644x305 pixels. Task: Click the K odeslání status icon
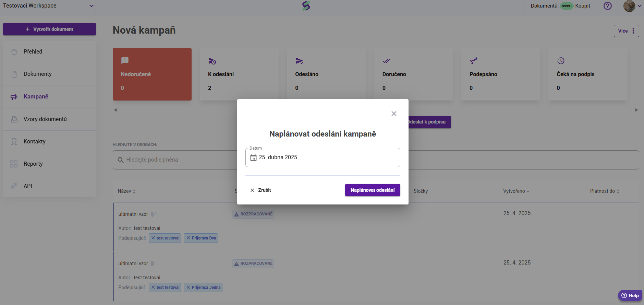pos(212,61)
